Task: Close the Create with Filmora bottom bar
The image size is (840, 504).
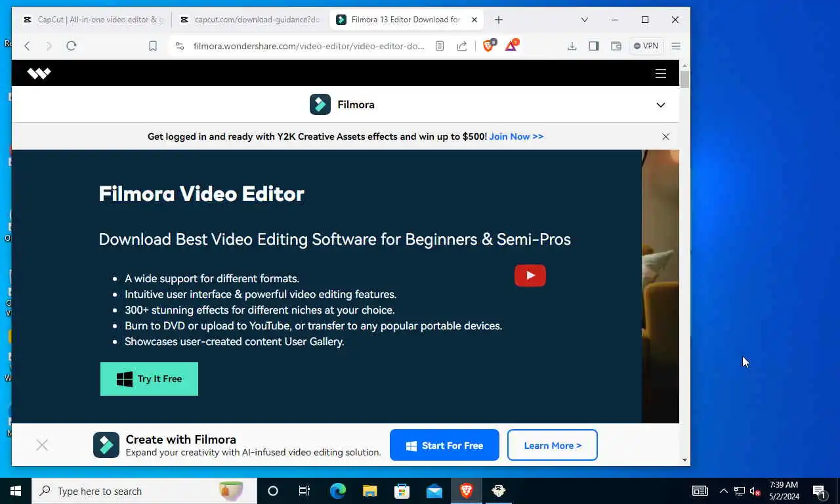Action: (x=42, y=446)
